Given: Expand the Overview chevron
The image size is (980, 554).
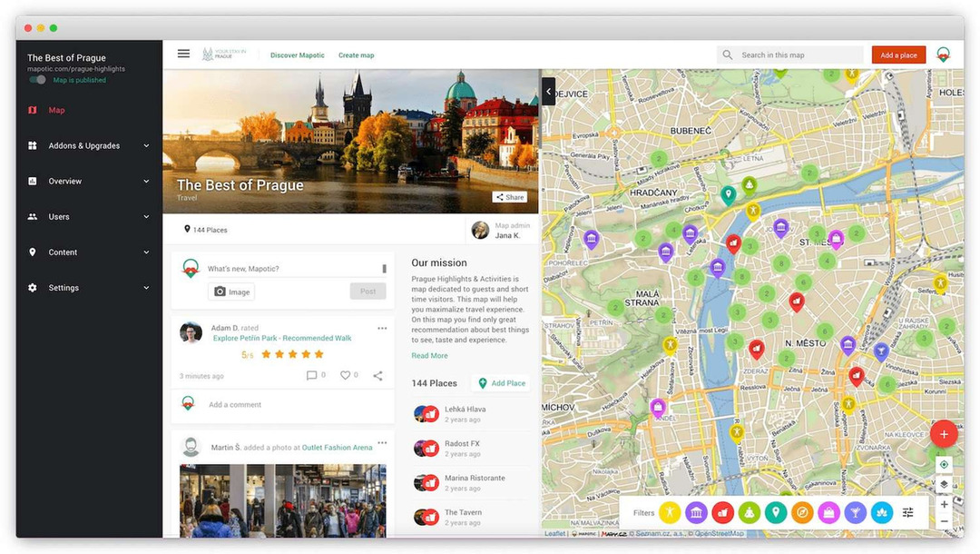Looking at the screenshot, I should (146, 182).
